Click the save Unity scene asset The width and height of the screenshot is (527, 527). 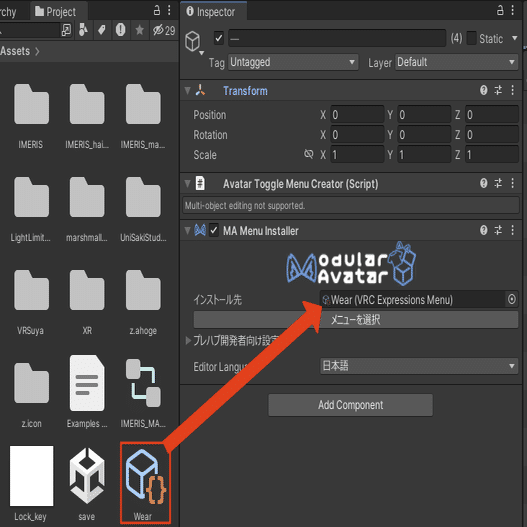(x=87, y=483)
